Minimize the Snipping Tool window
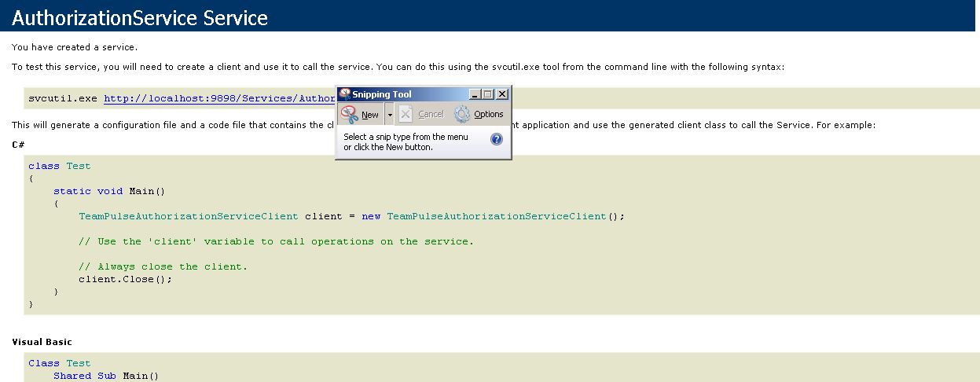 (475, 94)
